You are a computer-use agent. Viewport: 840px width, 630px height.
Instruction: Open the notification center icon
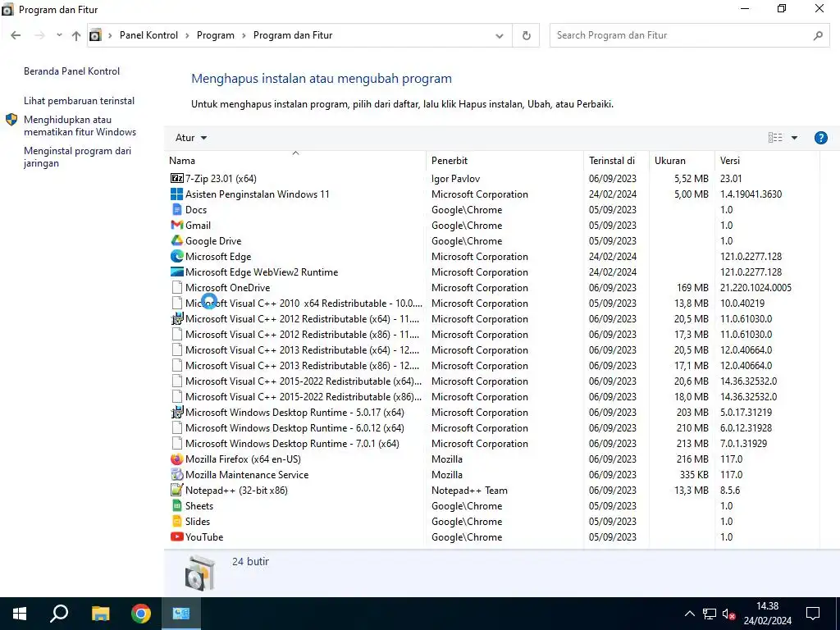click(x=813, y=614)
